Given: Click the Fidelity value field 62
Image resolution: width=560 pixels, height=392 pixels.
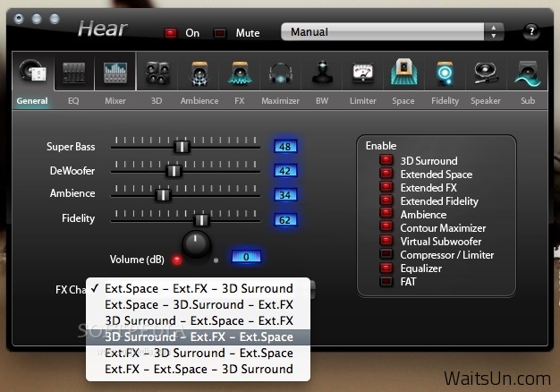Looking at the screenshot, I should point(285,220).
